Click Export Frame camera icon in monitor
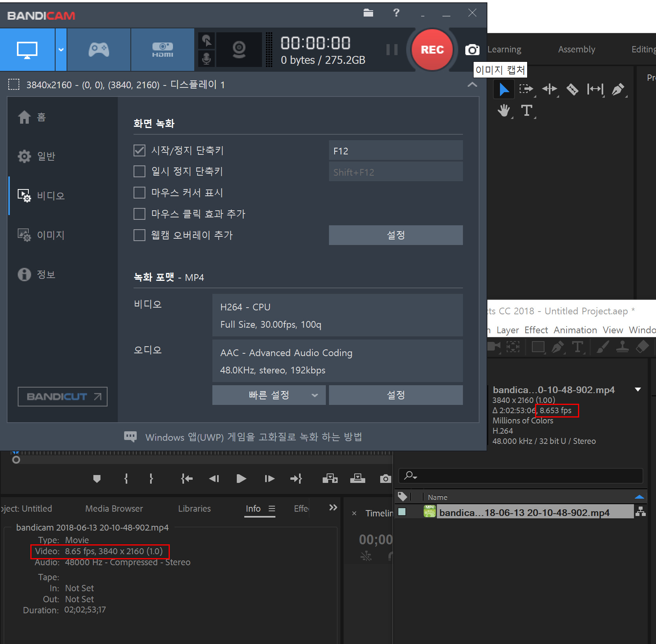The height and width of the screenshot is (644, 656). 385,479
